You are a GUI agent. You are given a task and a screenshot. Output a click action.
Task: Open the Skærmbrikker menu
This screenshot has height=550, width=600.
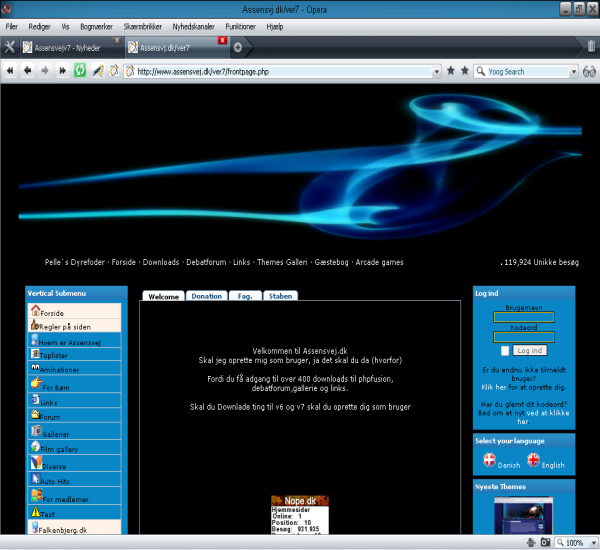click(143, 27)
